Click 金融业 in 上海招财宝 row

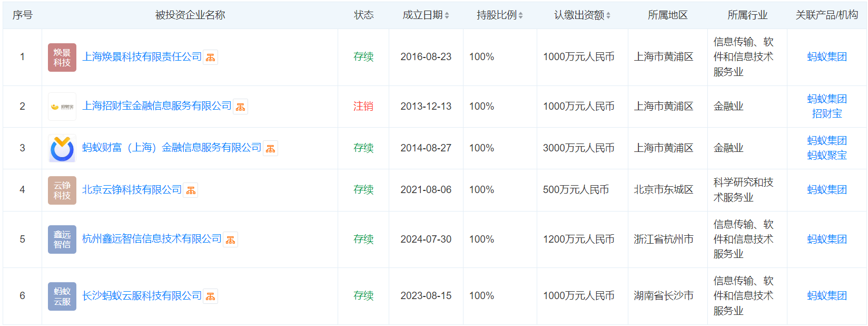point(728,107)
